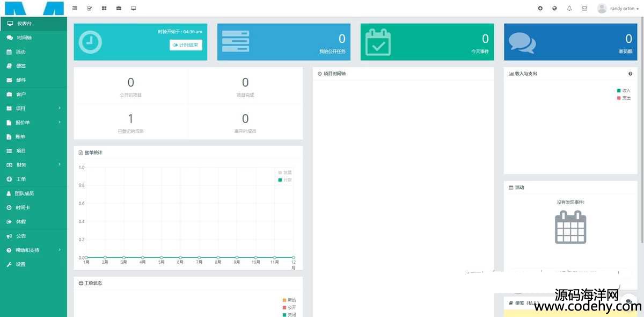Click the briefcase icon in top toolbar

119,8
